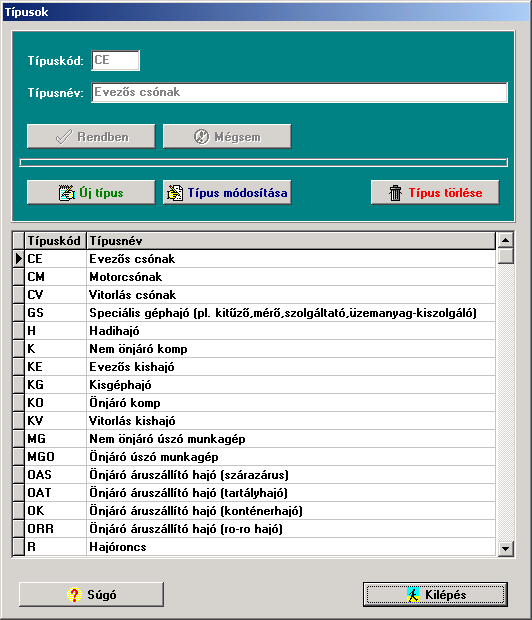This screenshot has height=620, width=532.
Task: Click the cancel icon on Mégsem
Action: (x=201, y=137)
